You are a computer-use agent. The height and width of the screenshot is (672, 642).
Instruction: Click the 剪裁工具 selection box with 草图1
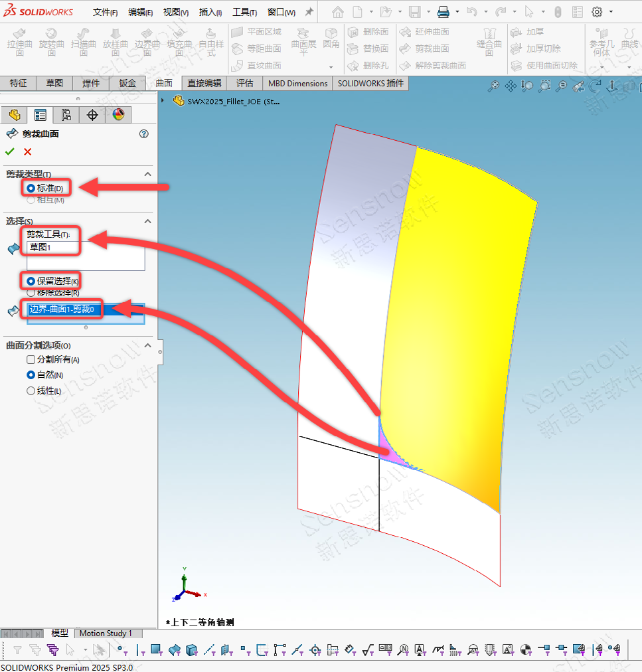click(x=85, y=256)
